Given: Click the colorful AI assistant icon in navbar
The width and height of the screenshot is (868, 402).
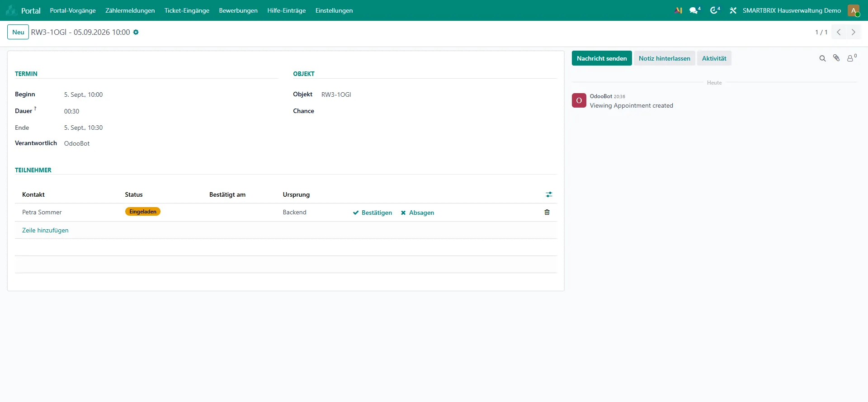Looking at the screenshot, I should tap(678, 10).
